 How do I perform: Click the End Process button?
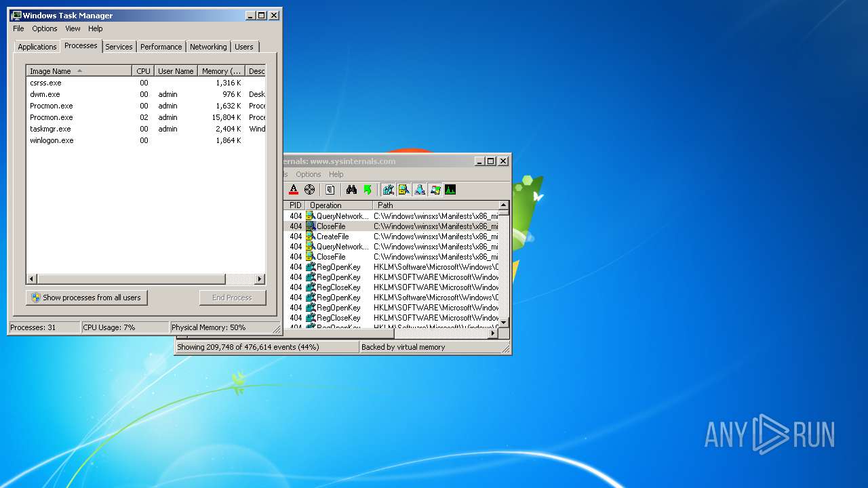[233, 298]
